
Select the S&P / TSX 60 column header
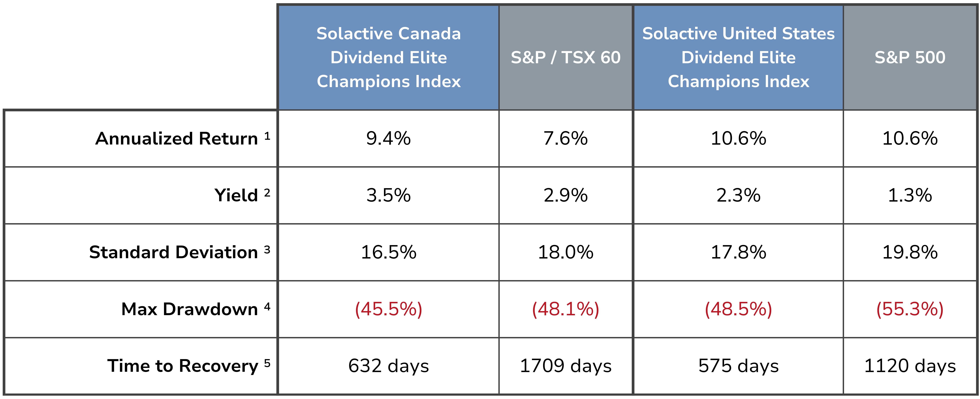[x=566, y=57]
